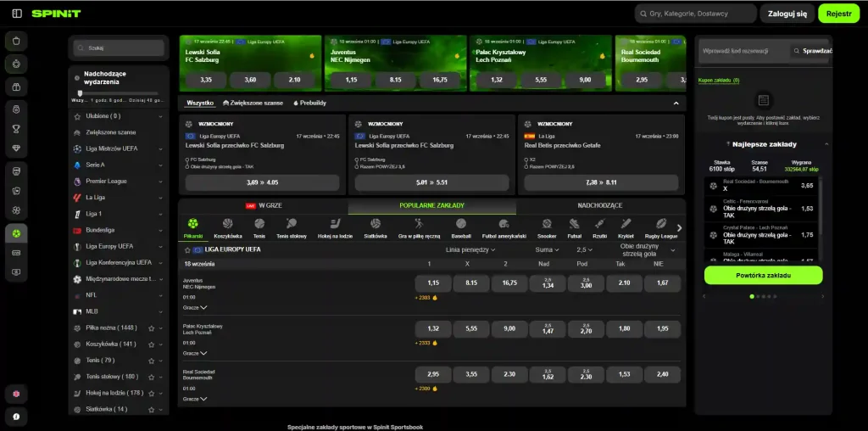This screenshot has width=868, height=431.
Task: Open the language flag icon at bottom left
Action: pyautogui.click(x=17, y=394)
